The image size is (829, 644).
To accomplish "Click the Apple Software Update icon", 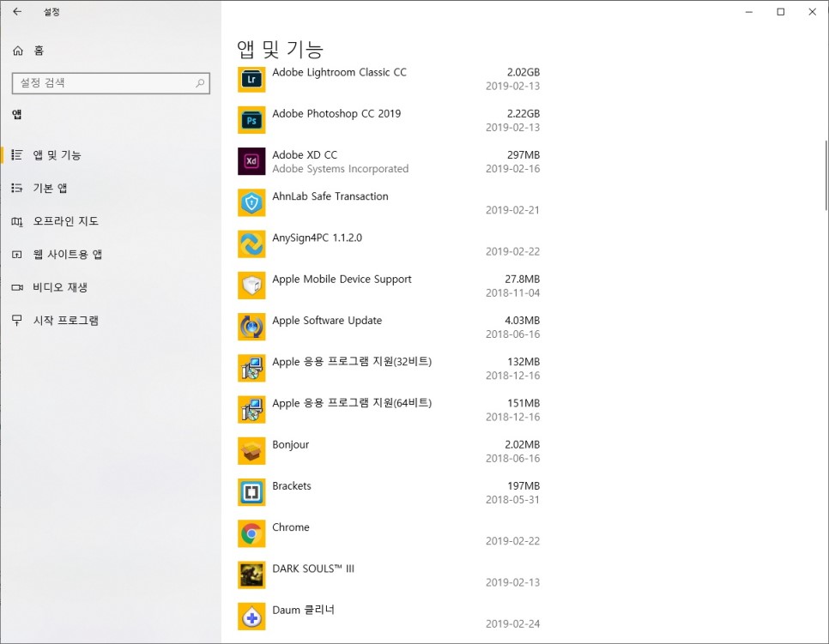I will [251, 327].
